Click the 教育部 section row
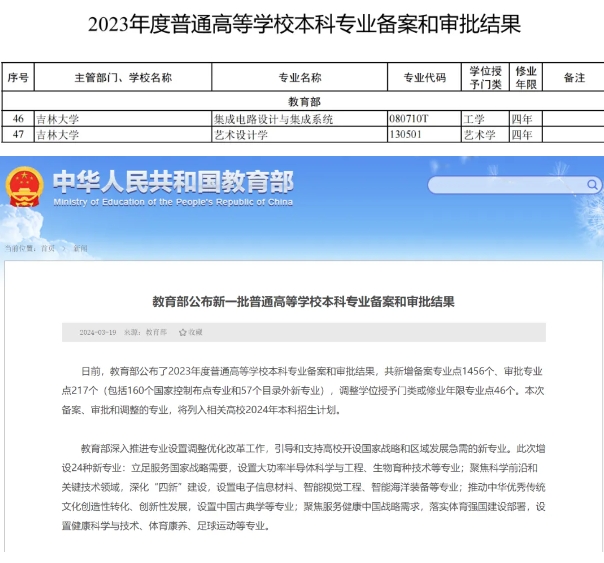604x563 pixels. pos(304,102)
